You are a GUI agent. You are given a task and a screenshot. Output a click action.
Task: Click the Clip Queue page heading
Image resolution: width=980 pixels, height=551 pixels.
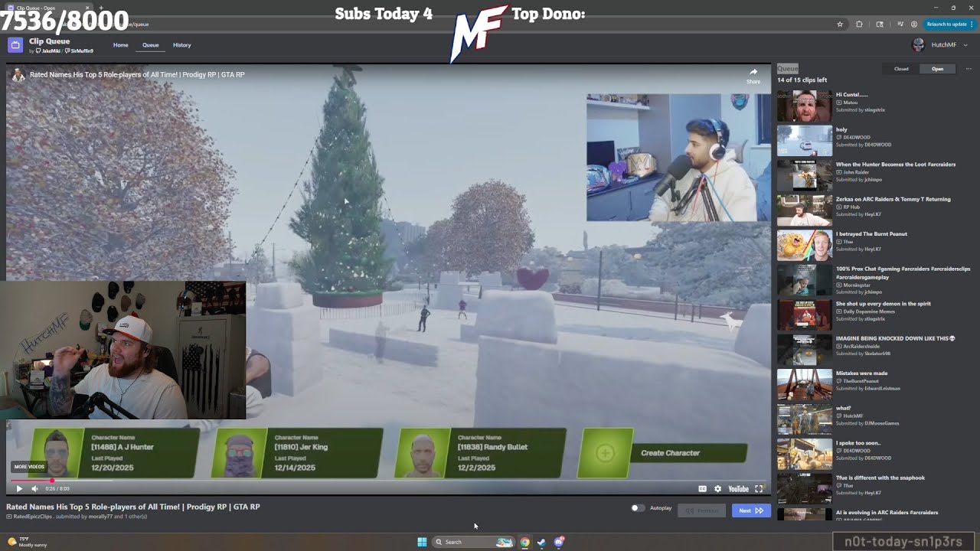(49, 41)
